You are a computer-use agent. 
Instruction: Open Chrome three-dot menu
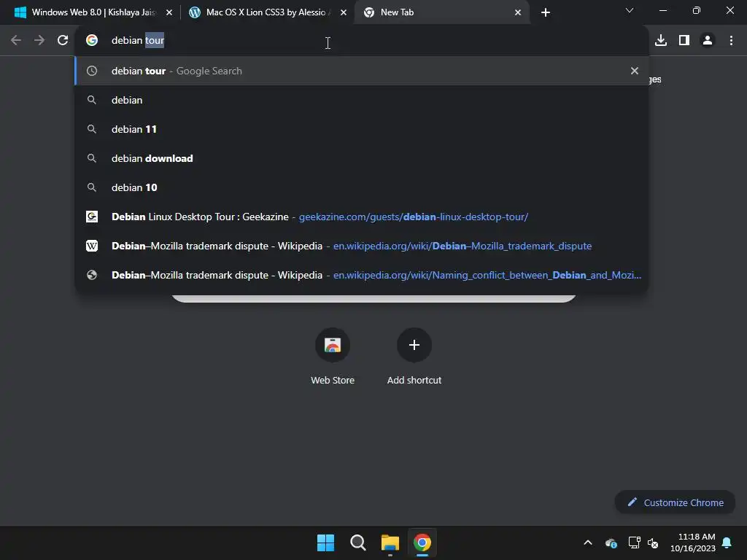731,41
